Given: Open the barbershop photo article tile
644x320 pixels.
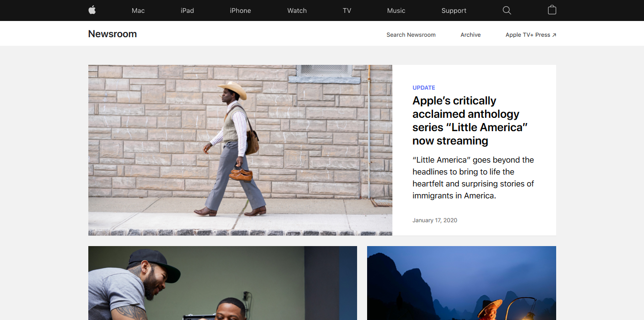Looking at the screenshot, I should [x=222, y=283].
